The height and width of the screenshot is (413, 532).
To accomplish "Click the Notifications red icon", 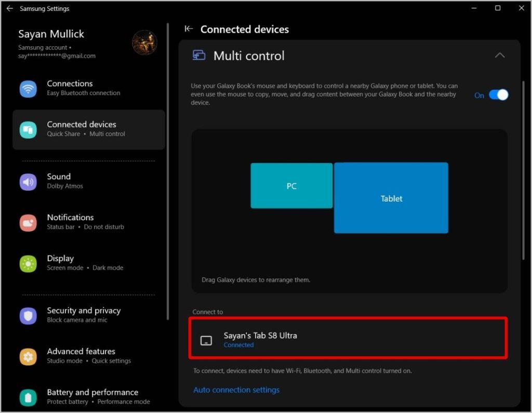I will point(28,223).
